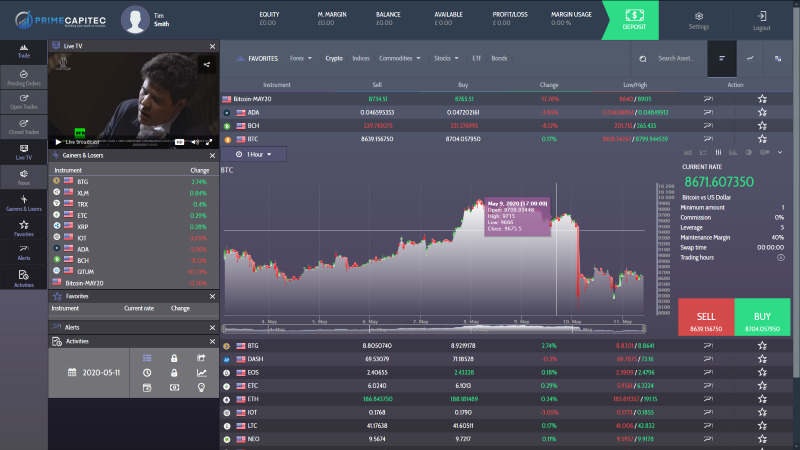Expand the Stocks dropdown
Viewport: 800px width, 450px height.
[x=446, y=58]
